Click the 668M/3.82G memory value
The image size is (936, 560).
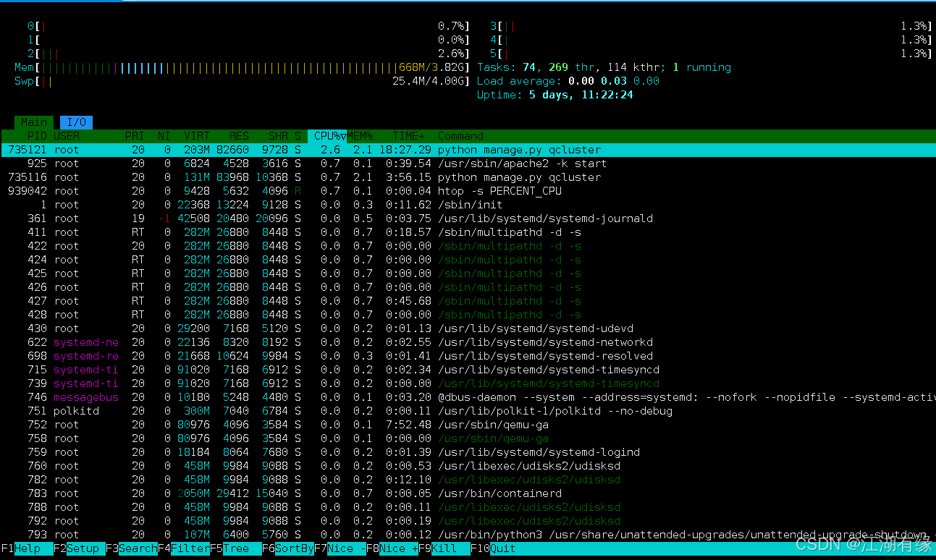pos(431,67)
